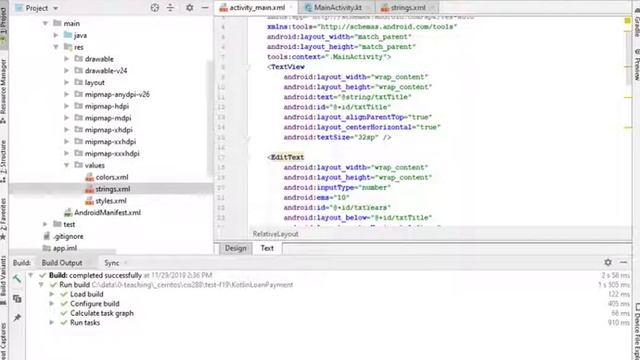Collapse the values folder

tap(67, 166)
